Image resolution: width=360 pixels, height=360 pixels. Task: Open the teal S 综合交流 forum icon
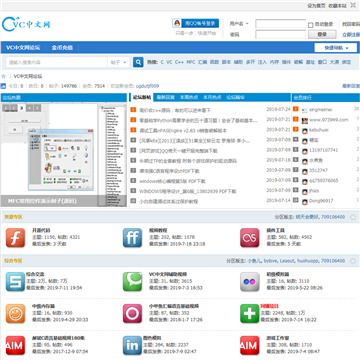click(15, 282)
